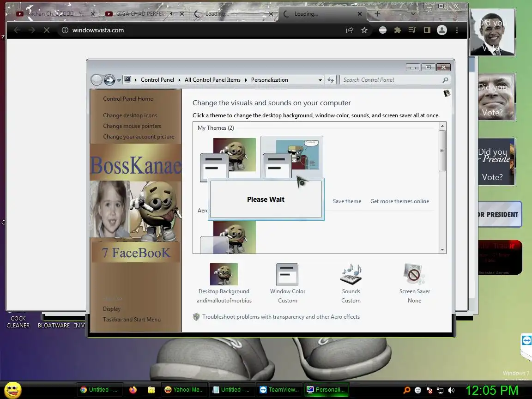This screenshot has width=532, height=399.
Task: Select the Aero theme thumbnail below
Action: pyautogui.click(x=228, y=237)
